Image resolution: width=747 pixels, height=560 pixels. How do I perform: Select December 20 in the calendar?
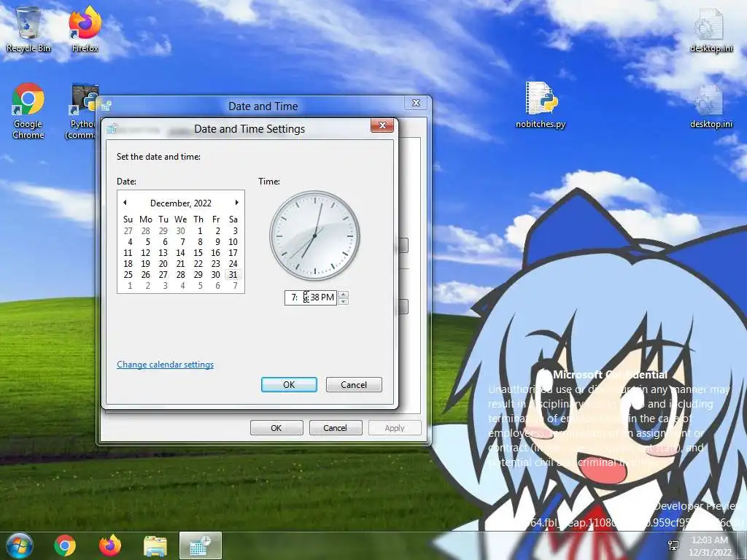[163, 264]
